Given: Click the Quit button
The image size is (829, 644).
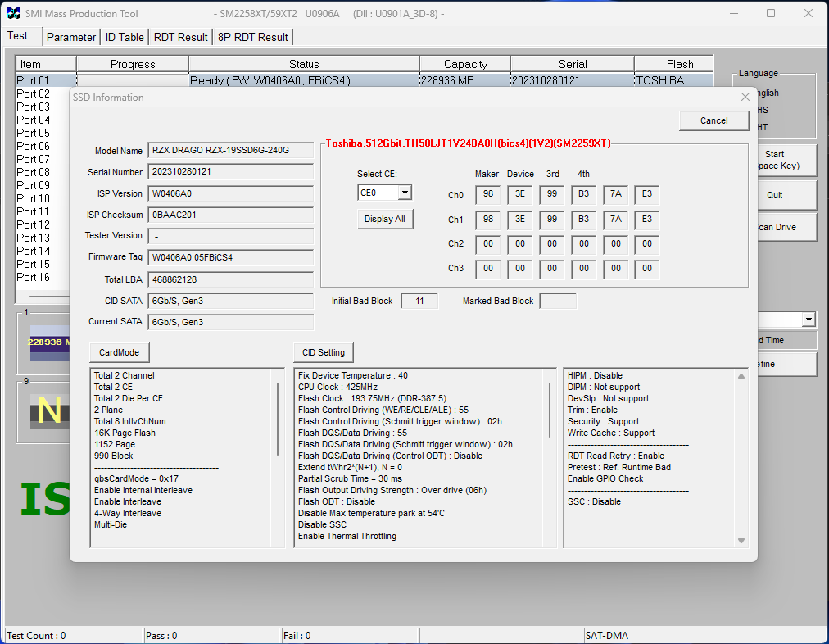Looking at the screenshot, I should pyautogui.click(x=774, y=195).
